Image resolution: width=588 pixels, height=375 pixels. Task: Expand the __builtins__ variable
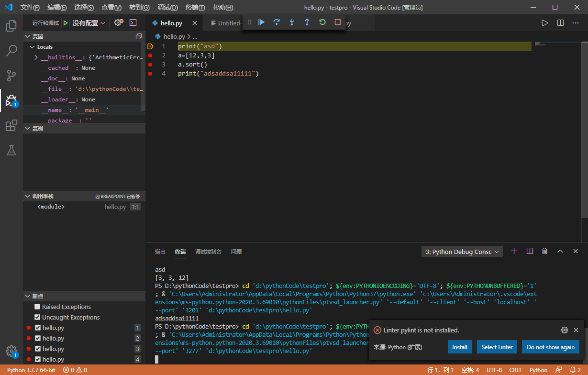(x=36, y=57)
